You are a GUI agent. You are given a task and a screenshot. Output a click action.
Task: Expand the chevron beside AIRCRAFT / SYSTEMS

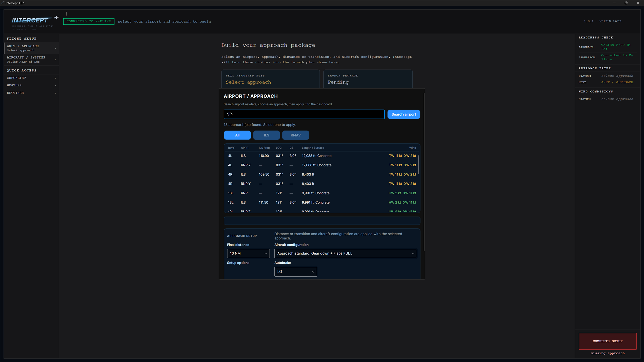[x=55, y=60]
